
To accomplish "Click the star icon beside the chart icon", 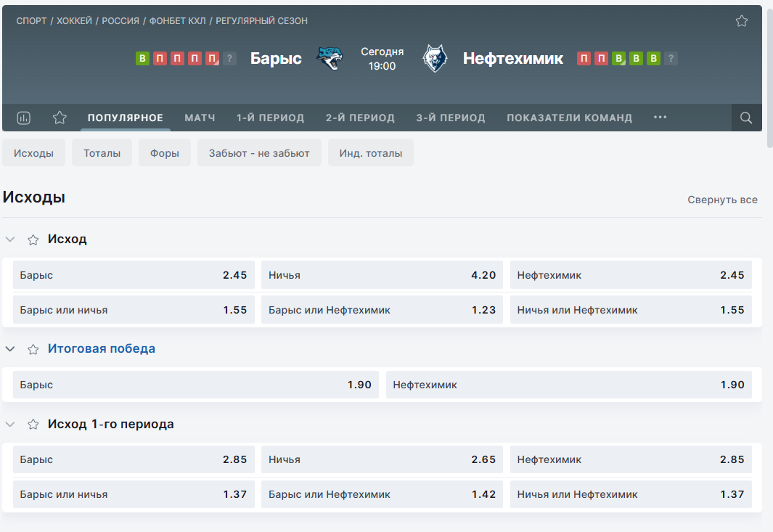I will pyautogui.click(x=60, y=118).
